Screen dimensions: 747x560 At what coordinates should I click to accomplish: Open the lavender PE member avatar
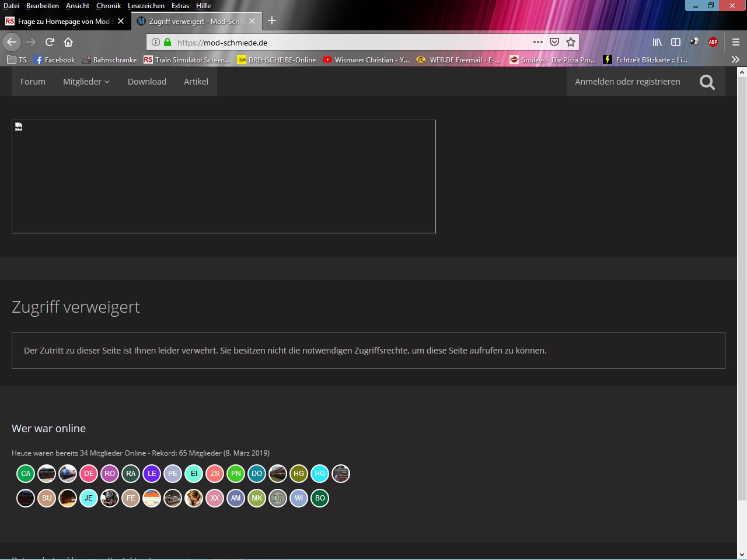(173, 474)
